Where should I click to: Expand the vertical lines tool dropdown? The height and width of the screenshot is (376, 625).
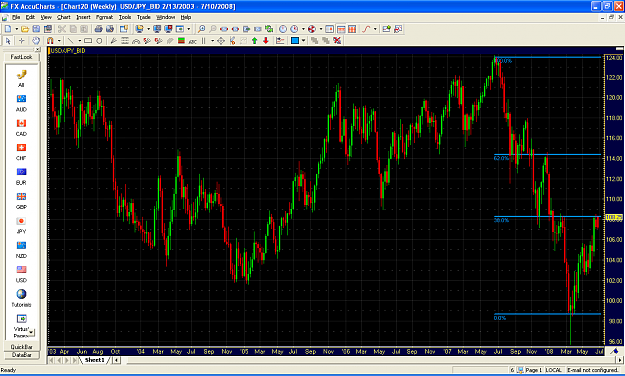tap(212, 41)
